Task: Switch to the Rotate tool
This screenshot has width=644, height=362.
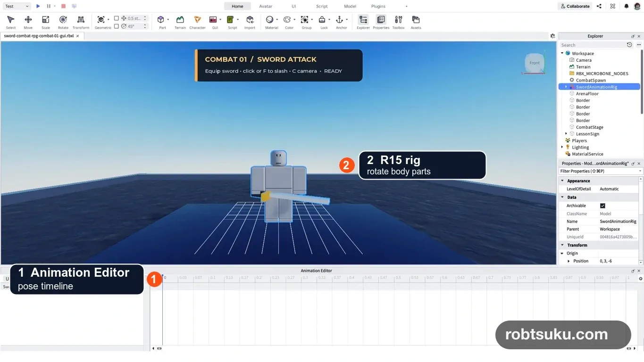Action: click(63, 22)
